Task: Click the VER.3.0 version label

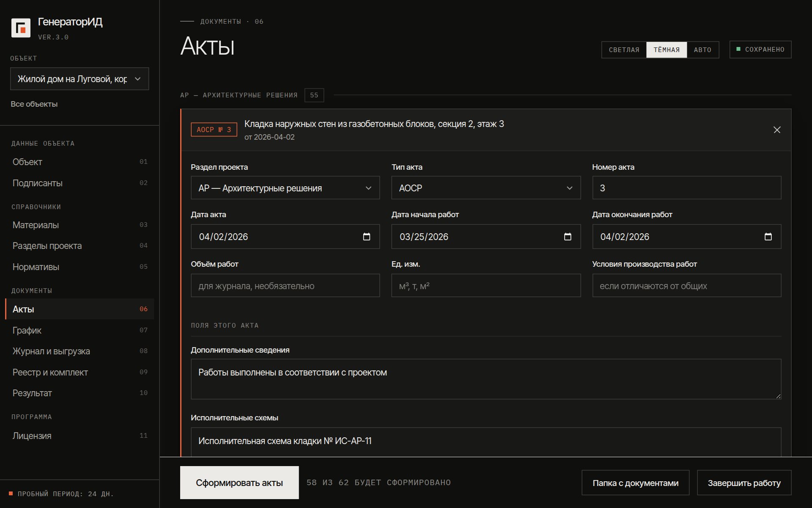Action: (x=53, y=37)
